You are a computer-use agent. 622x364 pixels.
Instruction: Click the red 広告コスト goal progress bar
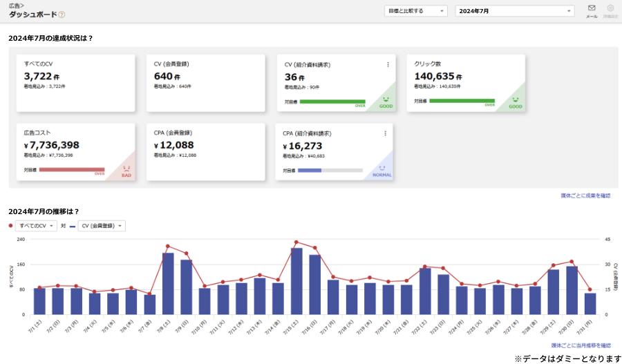coord(72,170)
